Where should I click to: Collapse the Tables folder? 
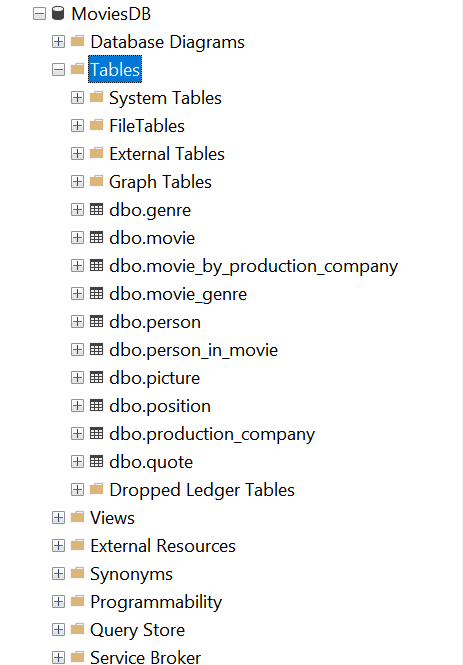click(x=59, y=70)
